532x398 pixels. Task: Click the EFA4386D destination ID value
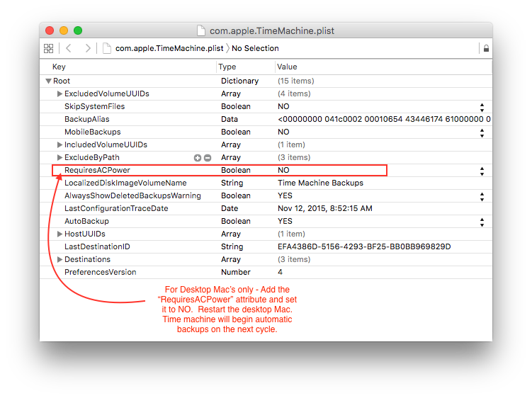tap(364, 246)
